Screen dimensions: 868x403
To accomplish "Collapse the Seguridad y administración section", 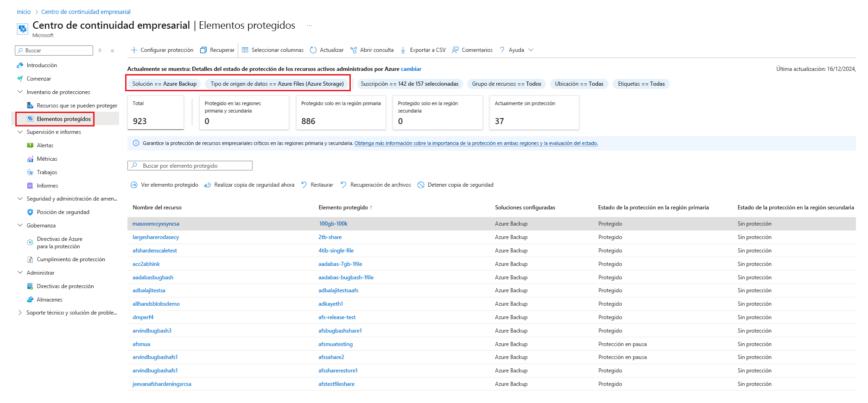I will (x=20, y=199).
